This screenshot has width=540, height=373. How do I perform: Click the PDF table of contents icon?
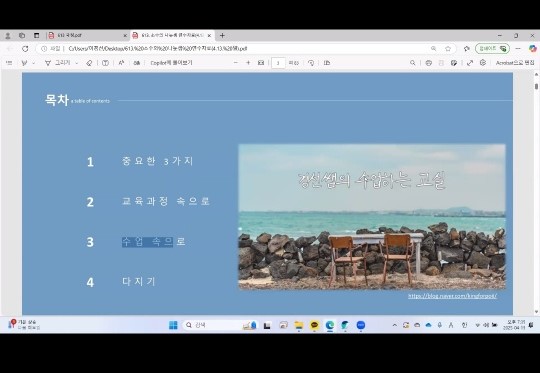(x=9, y=63)
